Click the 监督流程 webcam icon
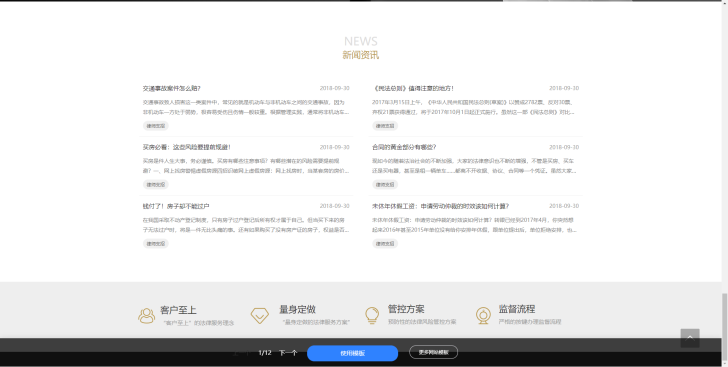This screenshot has height=367, width=728. point(483,315)
